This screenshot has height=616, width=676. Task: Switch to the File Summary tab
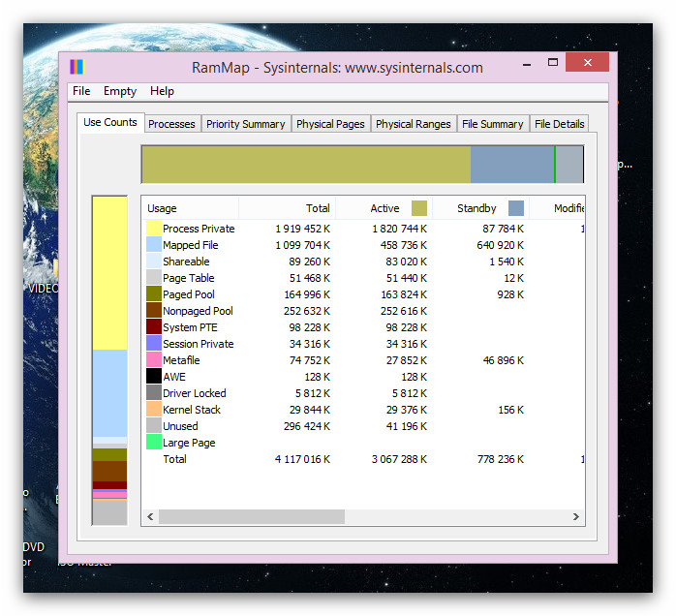(x=492, y=124)
